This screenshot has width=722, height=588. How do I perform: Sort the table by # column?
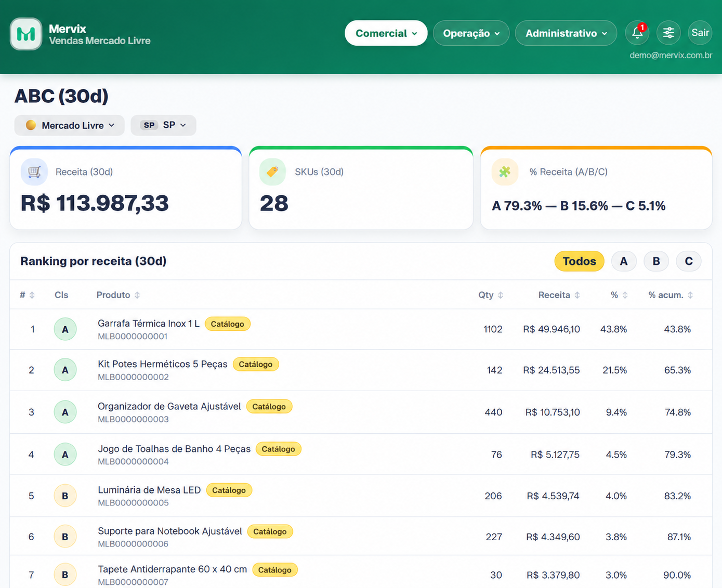pos(27,295)
